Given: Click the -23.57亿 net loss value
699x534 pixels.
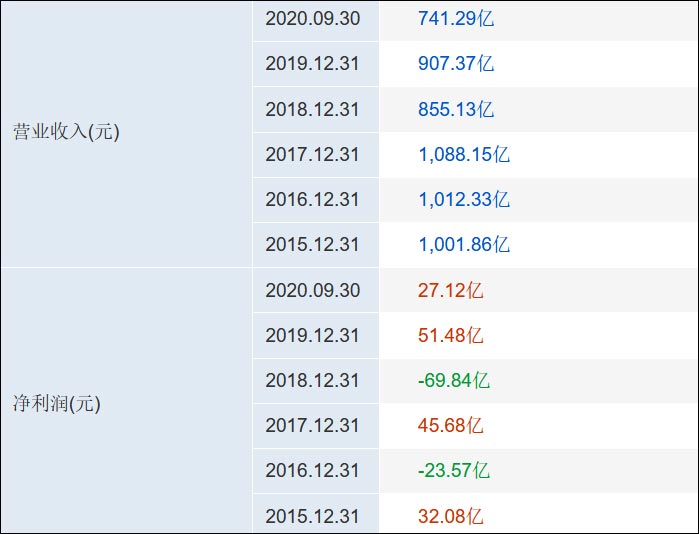Looking at the screenshot, I should point(453,471).
